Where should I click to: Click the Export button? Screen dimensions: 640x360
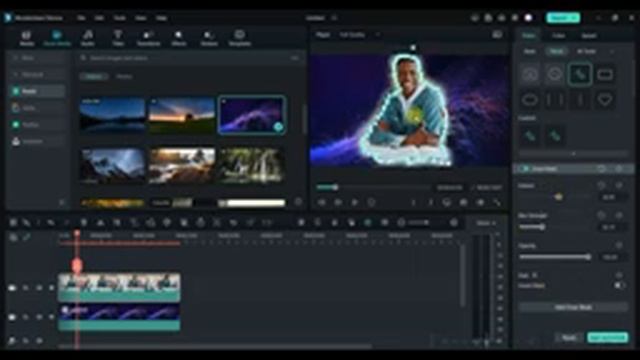(x=563, y=18)
